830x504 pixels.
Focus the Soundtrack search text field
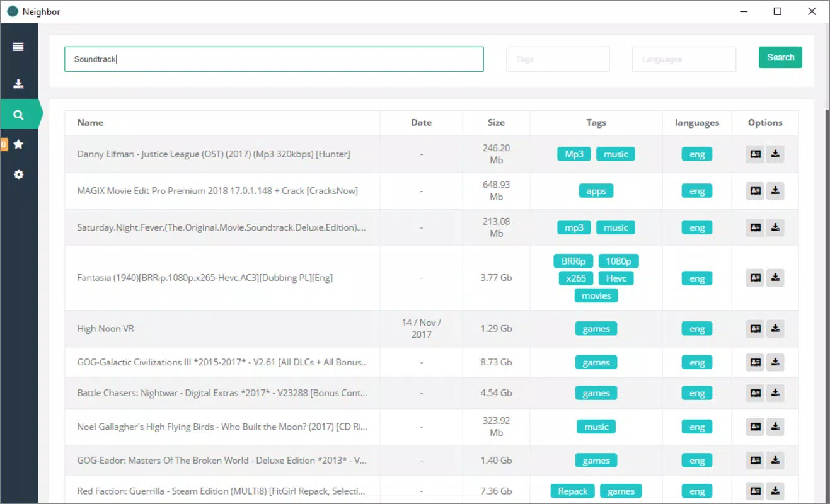274,59
